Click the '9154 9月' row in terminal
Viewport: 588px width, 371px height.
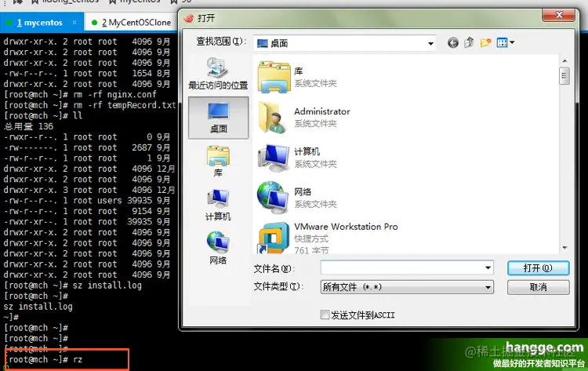click(87, 211)
